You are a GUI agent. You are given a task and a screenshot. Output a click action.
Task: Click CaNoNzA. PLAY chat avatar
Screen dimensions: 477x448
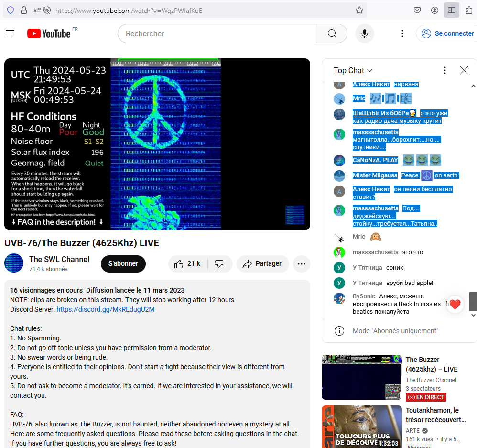(x=339, y=160)
